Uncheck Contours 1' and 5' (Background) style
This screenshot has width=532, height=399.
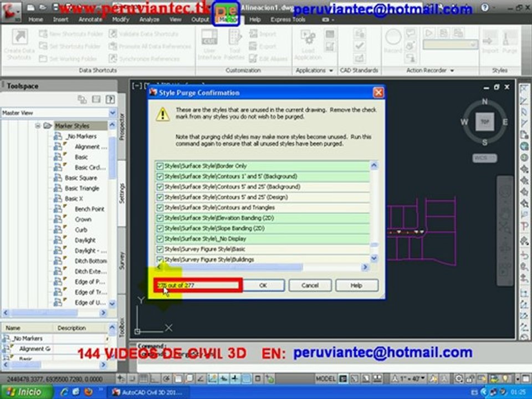[x=160, y=176]
